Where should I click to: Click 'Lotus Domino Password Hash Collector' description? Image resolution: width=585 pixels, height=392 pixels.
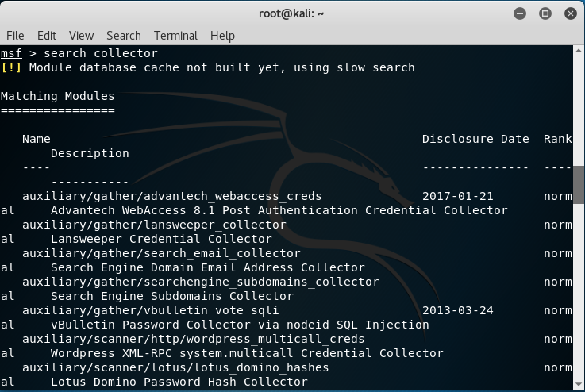click(179, 382)
